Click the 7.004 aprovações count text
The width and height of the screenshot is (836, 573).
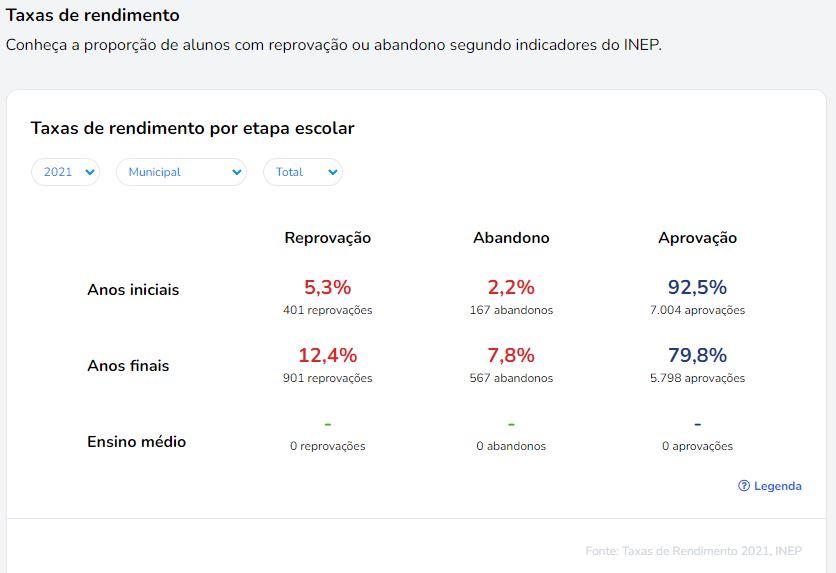(697, 310)
